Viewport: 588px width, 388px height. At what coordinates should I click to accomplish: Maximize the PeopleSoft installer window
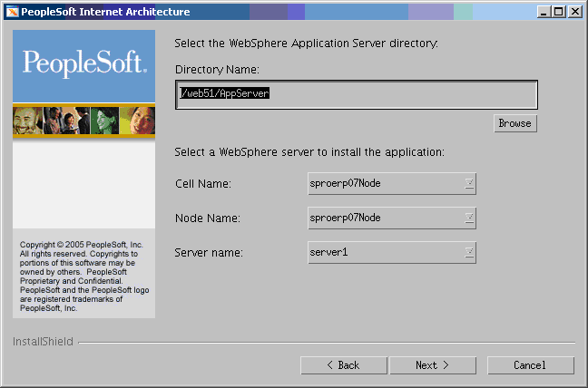pyautogui.click(x=558, y=12)
